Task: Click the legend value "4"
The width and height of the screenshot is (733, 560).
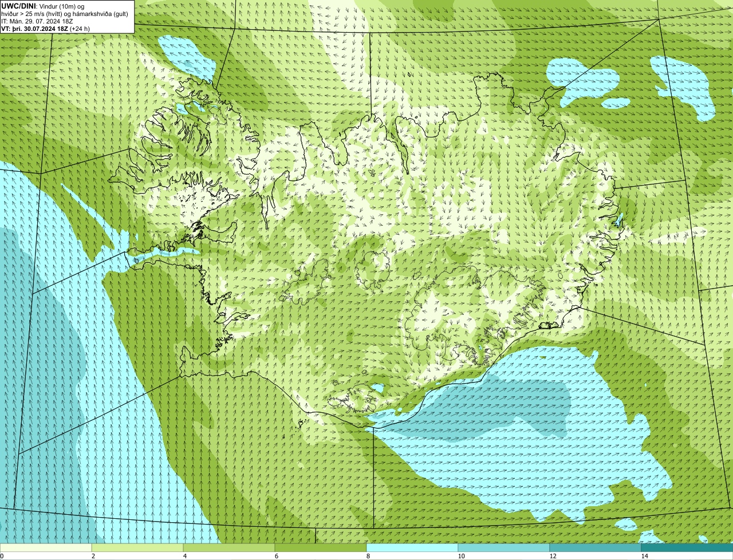Action: pyautogui.click(x=184, y=556)
